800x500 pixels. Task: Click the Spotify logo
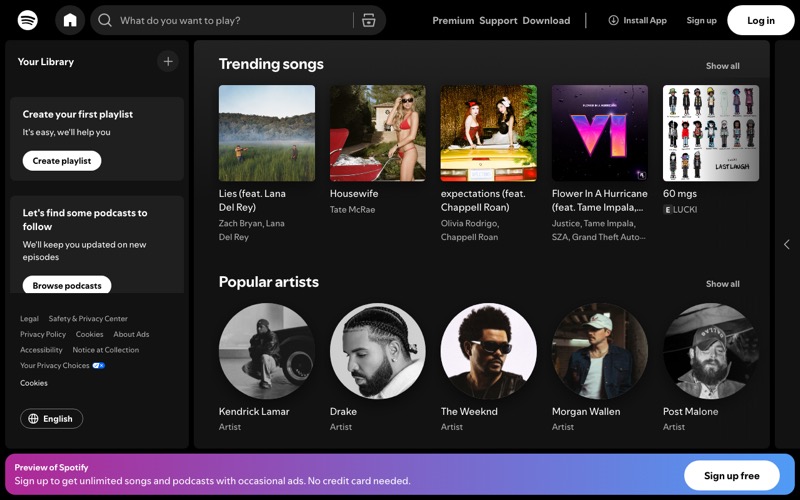tap(28, 20)
